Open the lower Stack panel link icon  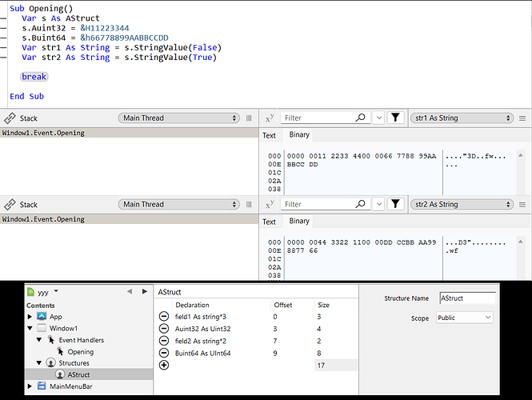[10, 205]
